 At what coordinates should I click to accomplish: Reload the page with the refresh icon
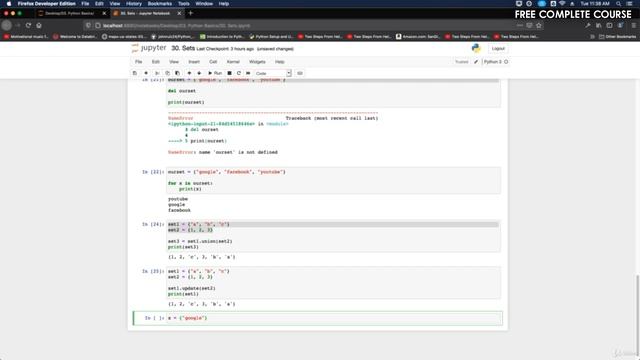(28, 25)
